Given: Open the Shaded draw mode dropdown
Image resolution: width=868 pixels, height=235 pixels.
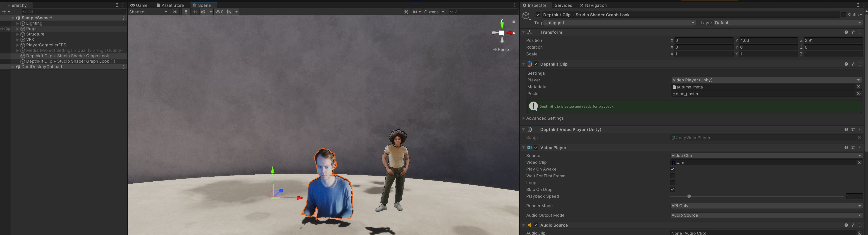Looking at the screenshot, I should (148, 12).
